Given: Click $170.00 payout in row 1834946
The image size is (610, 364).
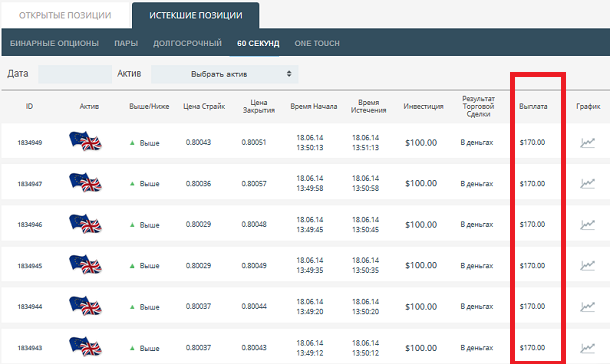Looking at the screenshot, I should coord(532,224).
